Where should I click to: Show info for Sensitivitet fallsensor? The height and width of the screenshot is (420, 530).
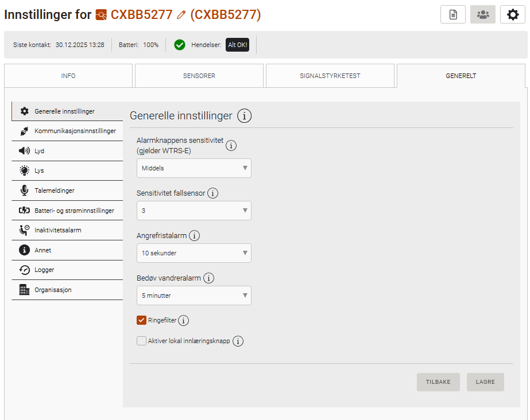click(212, 193)
